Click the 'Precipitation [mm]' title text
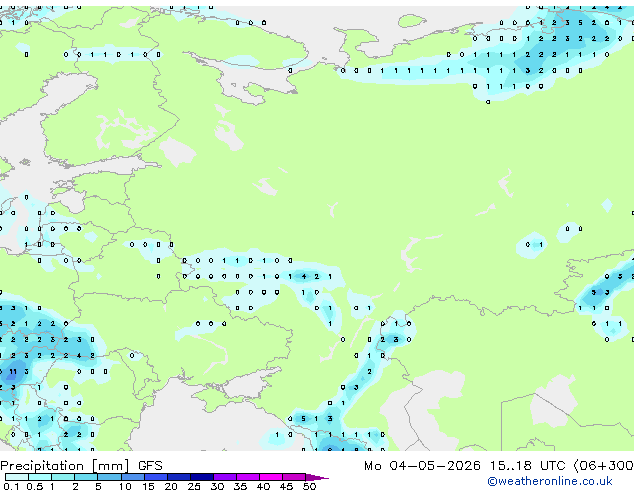 pos(65,466)
